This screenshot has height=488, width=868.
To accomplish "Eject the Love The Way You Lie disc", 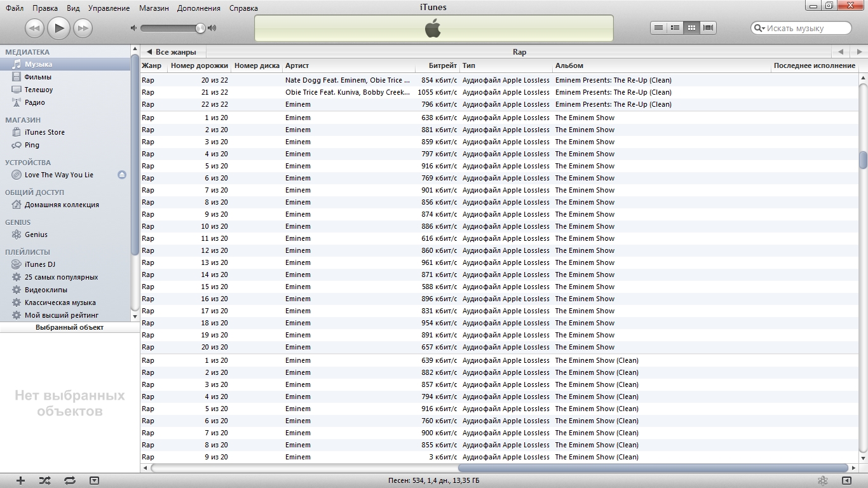I will (x=122, y=175).
